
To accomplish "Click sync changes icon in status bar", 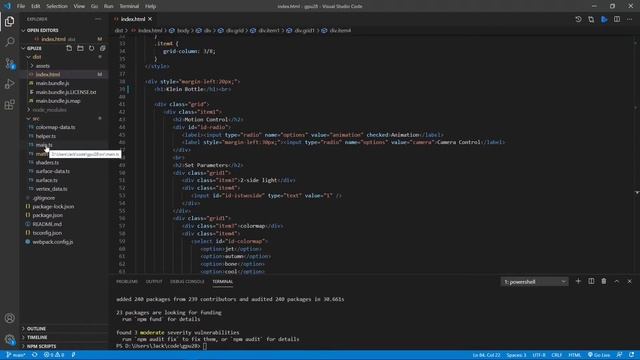I will tap(35, 355).
